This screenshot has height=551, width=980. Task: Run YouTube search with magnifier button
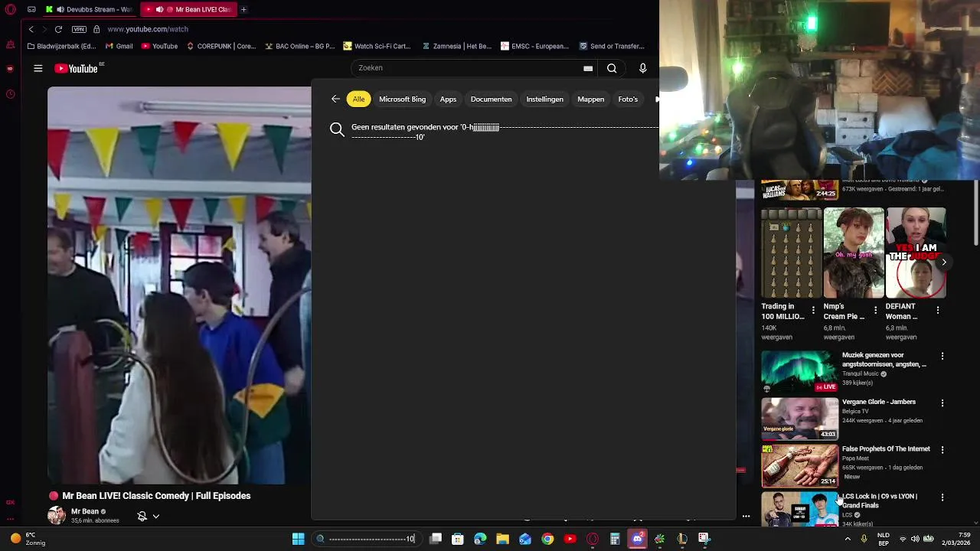pos(612,68)
